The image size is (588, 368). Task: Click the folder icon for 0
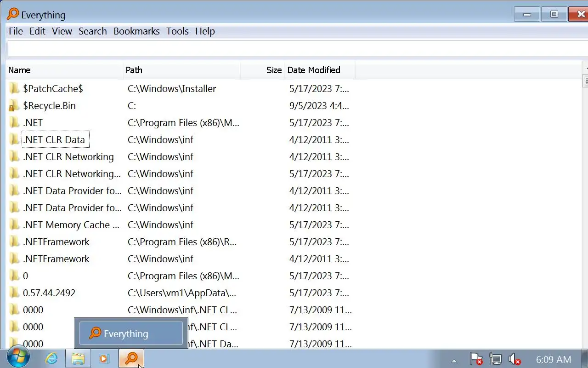point(14,276)
